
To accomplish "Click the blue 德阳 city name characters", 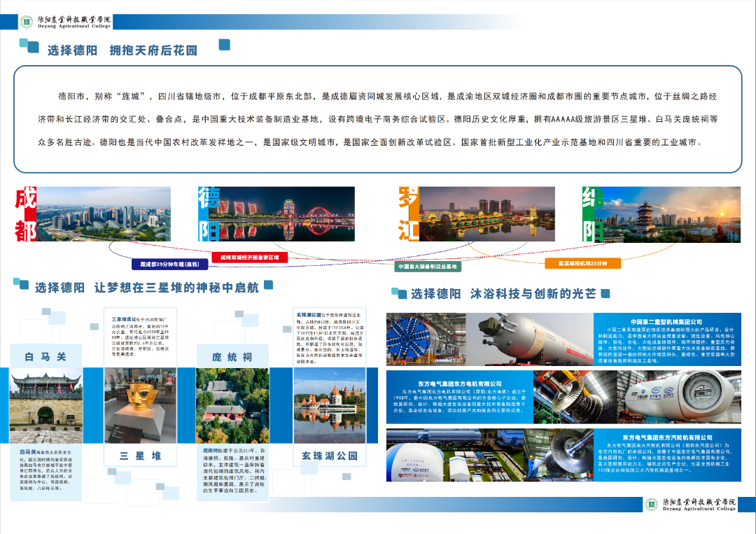I will pyautogui.click(x=209, y=214).
